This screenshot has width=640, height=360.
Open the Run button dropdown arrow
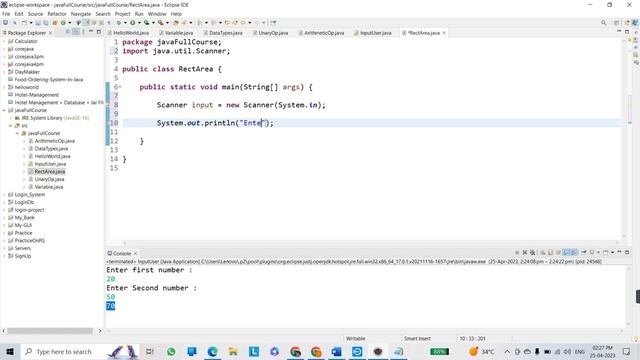point(139,23)
